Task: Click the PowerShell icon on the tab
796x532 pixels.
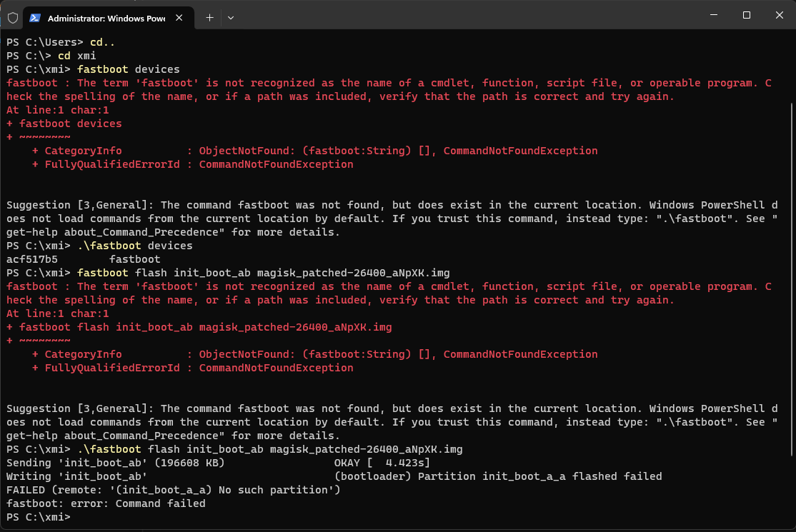Action: pyautogui.click(x=35, y=17)
